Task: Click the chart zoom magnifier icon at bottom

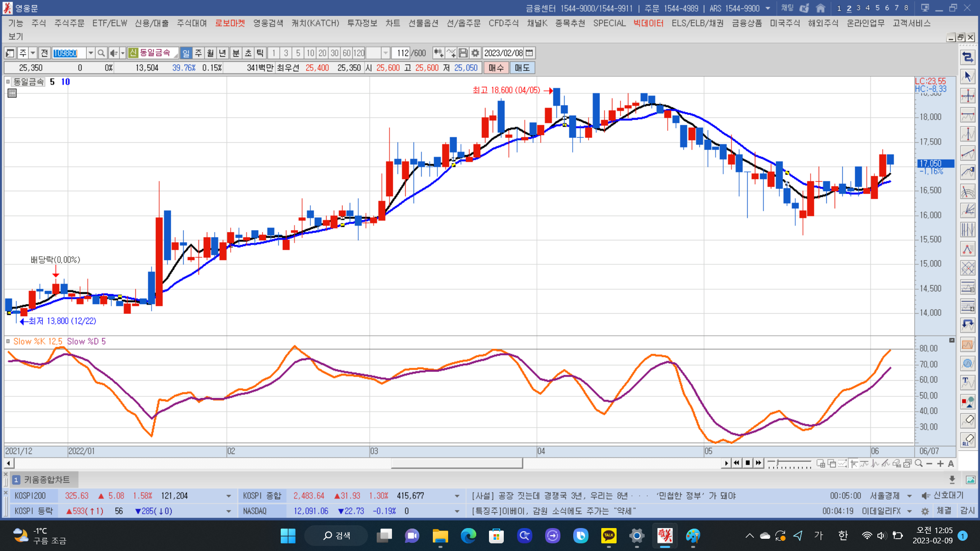Action: (x=919, y=464)
